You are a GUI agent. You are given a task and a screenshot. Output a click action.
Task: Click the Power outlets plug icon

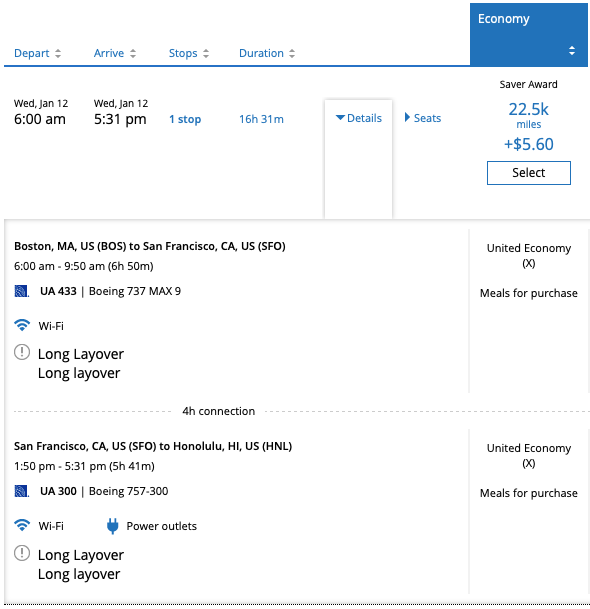(x=112, y=526)
